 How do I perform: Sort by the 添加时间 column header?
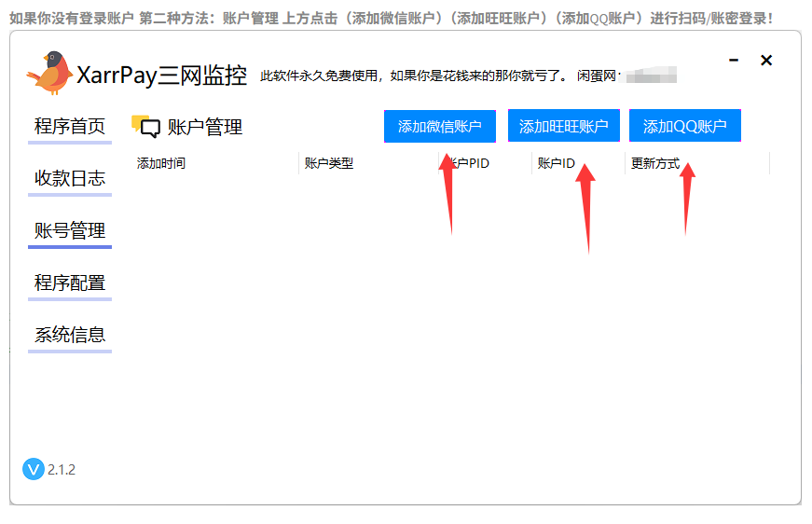click(x=161, y=163)
